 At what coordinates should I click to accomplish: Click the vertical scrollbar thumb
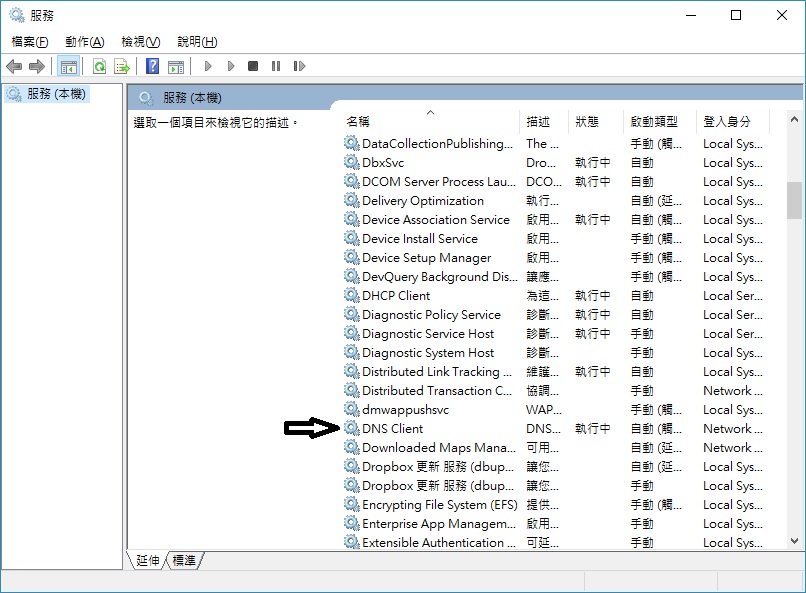click(794, 200)
